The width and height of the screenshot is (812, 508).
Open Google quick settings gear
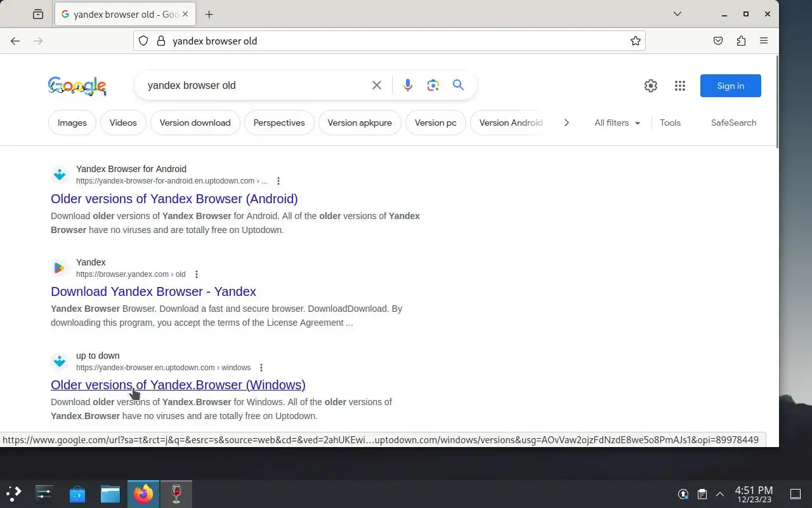651,86
